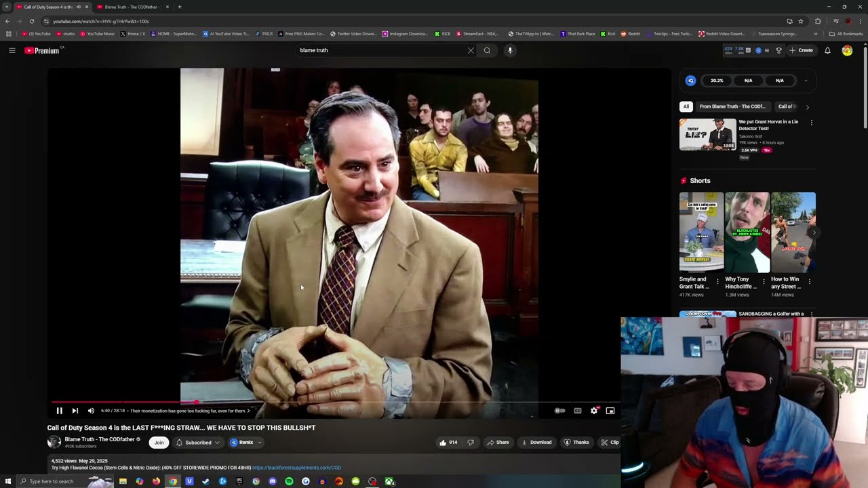This screenshot has width=868, height=488.
Task: Open more options for 'Why Tony Hinchcliffe' short
Action: coord(764,281)
